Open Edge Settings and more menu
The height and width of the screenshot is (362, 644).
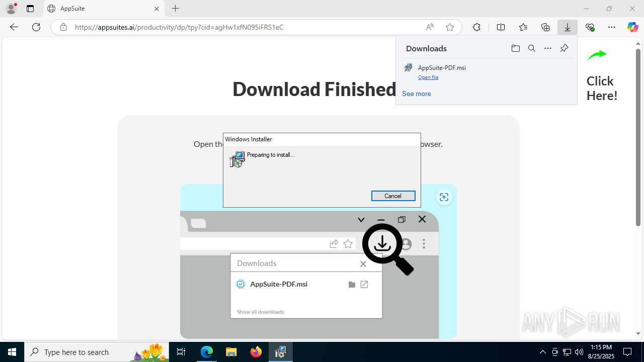click(612, 27)
